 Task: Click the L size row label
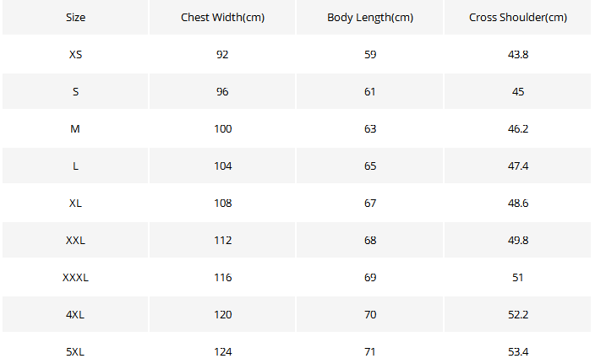coord(75,166)
